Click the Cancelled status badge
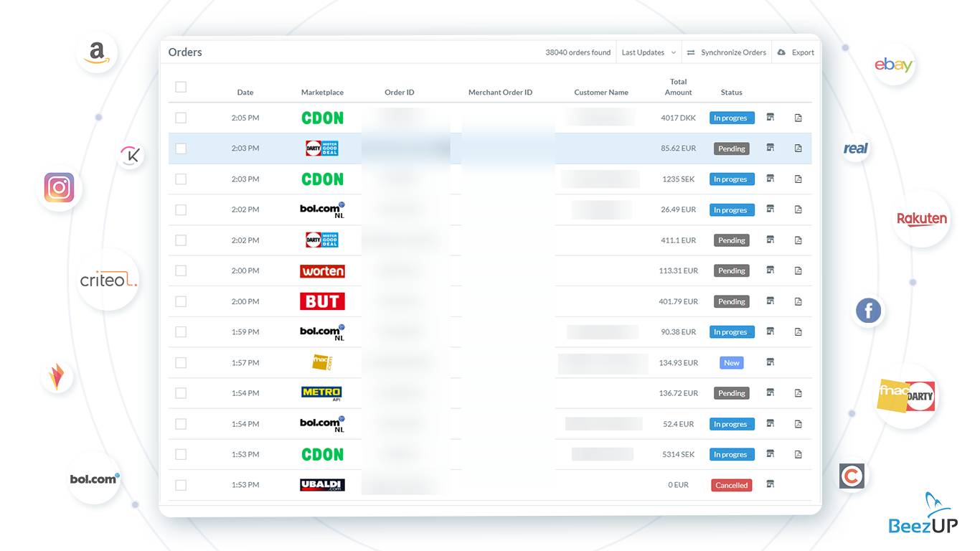980x551 pixels. 732,485
